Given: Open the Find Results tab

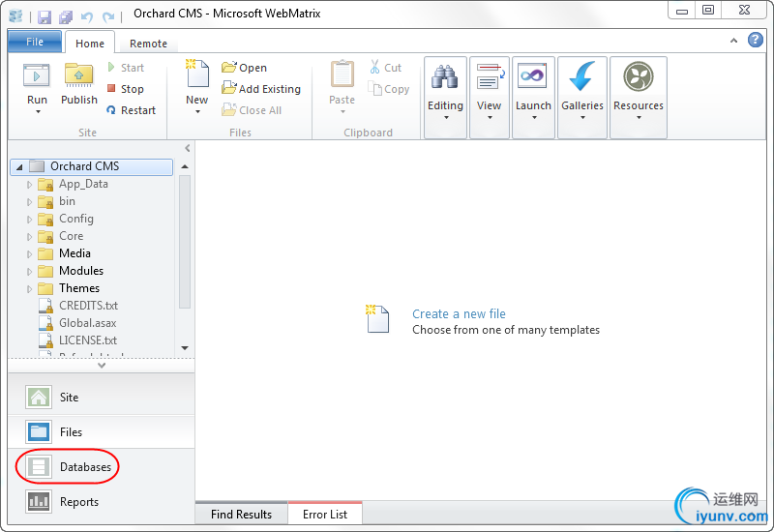Looking at the screenshot, I should (x=241, y=514).
